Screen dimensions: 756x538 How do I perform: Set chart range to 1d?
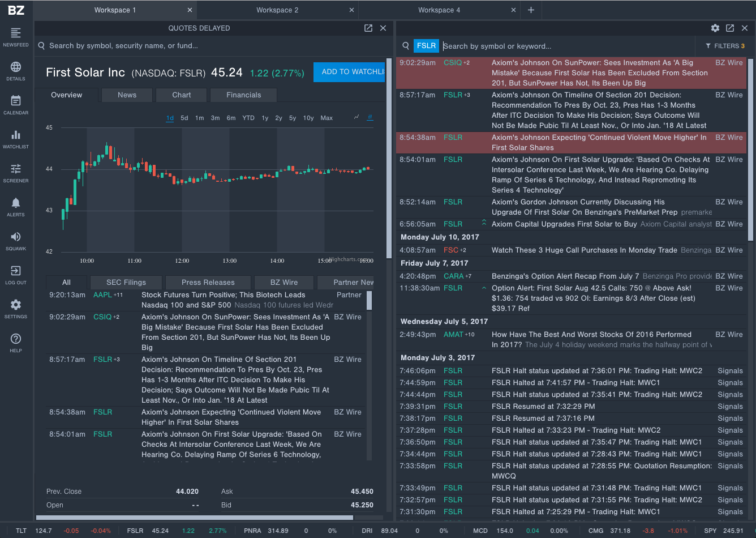click(170, 118)
